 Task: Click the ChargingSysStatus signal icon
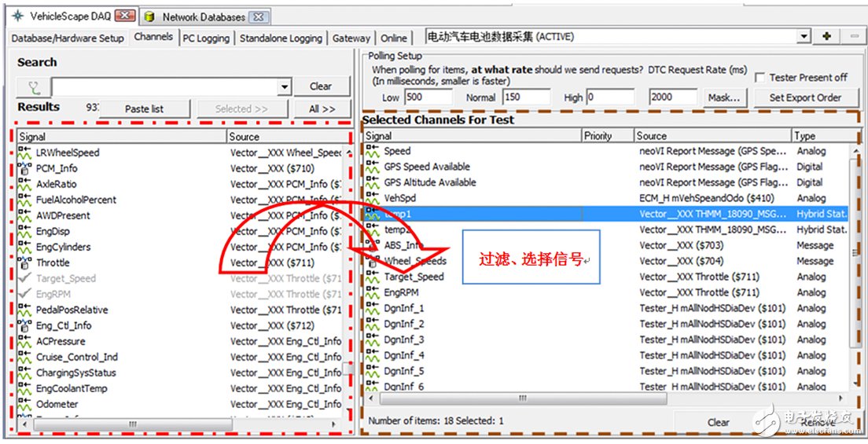pyautogui.click(x=24, y=372)
